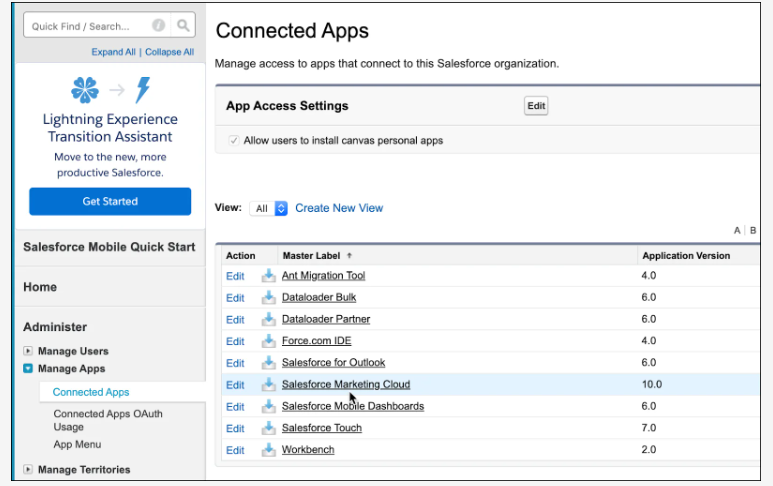Click the Administer heading in sidebar

[55, 327]
